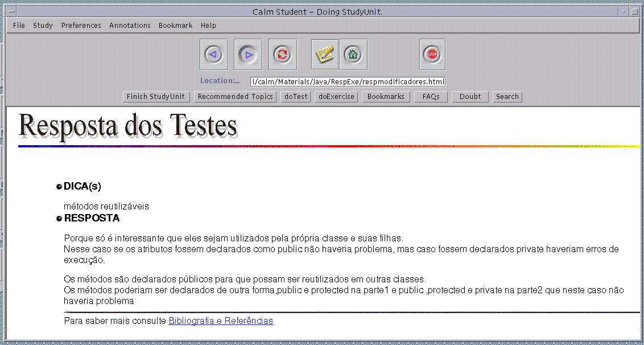Go forward with the right arrow icon
This screenshot has height=345, width=644.
tap(248, 55)
